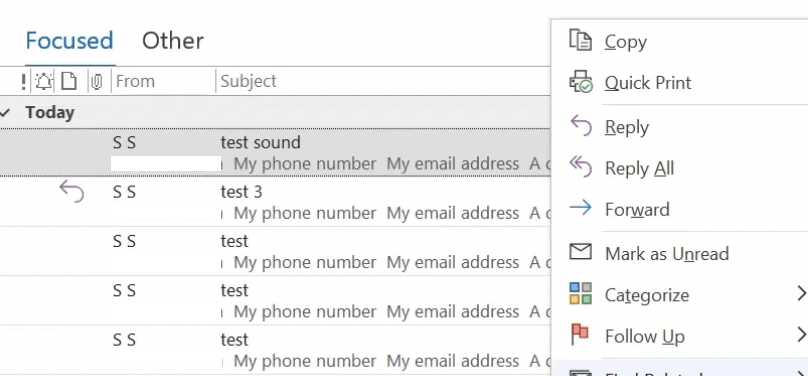Screen dimensions: 808x376
Task: Collapse the Today group chevron
Action: [5, 112]
